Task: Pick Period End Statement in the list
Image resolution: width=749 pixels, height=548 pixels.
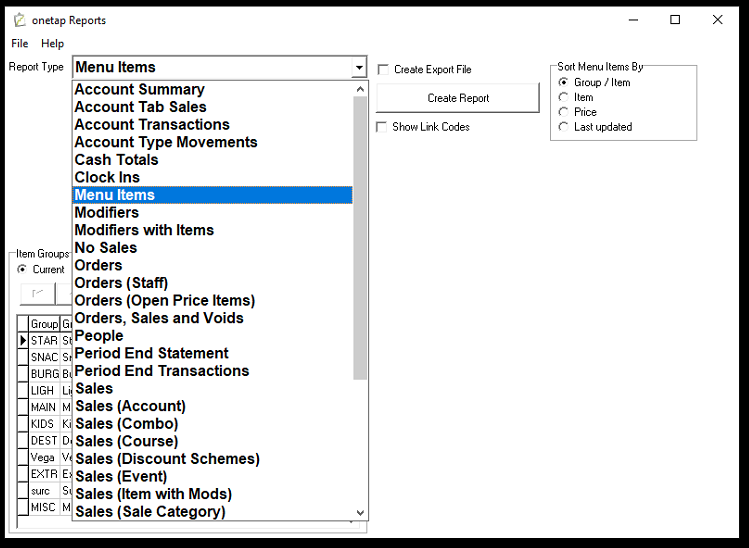Action: (151, 353)
